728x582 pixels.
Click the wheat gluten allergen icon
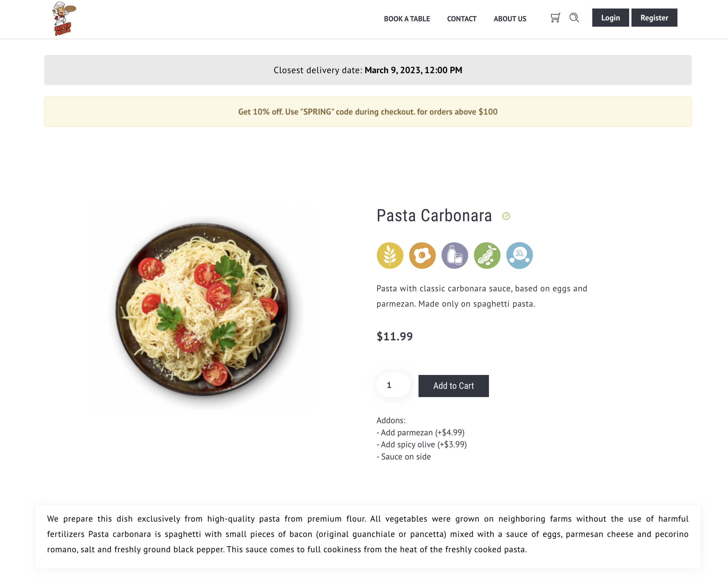[390, 256]
